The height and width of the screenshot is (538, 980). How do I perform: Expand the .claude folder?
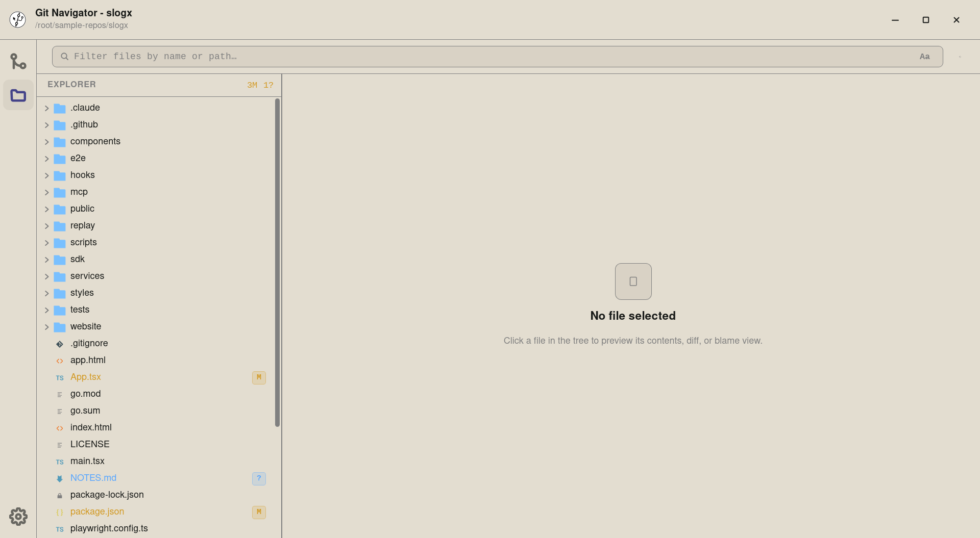46,108
